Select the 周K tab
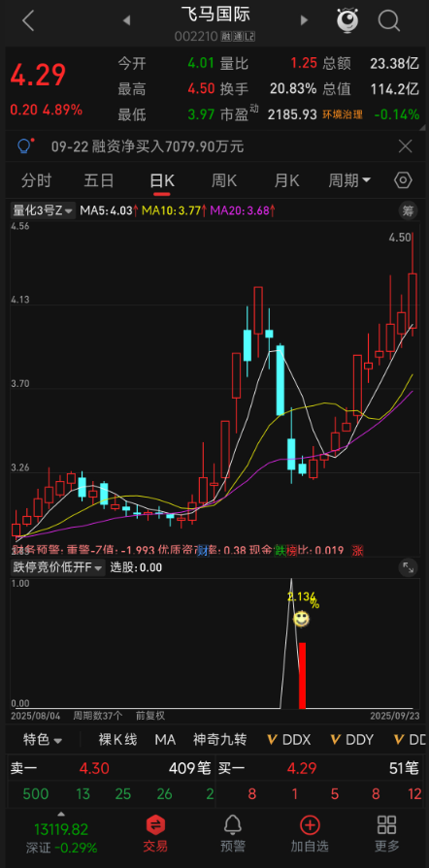 [x=224, y=180]
